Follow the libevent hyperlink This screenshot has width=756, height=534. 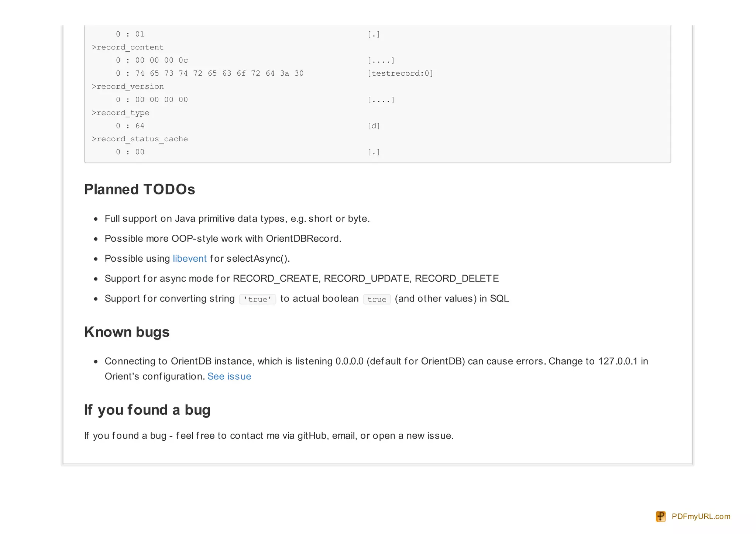(x=189, y=258)
